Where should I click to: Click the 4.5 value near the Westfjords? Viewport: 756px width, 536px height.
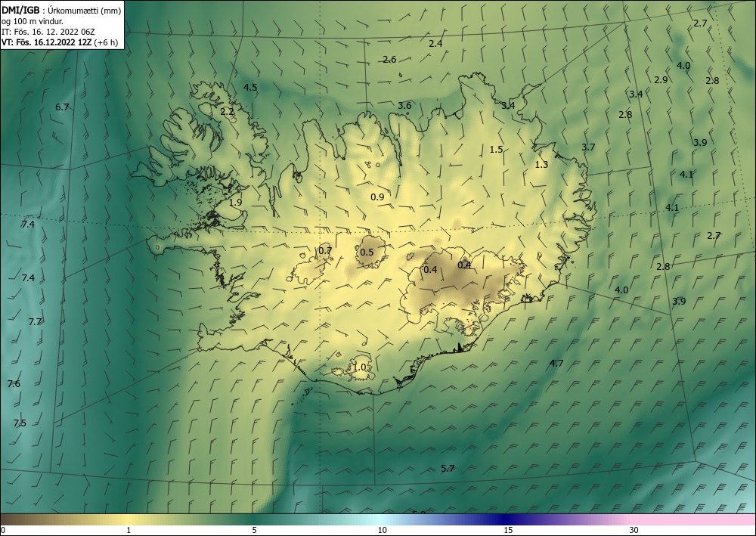coord(250,87)
